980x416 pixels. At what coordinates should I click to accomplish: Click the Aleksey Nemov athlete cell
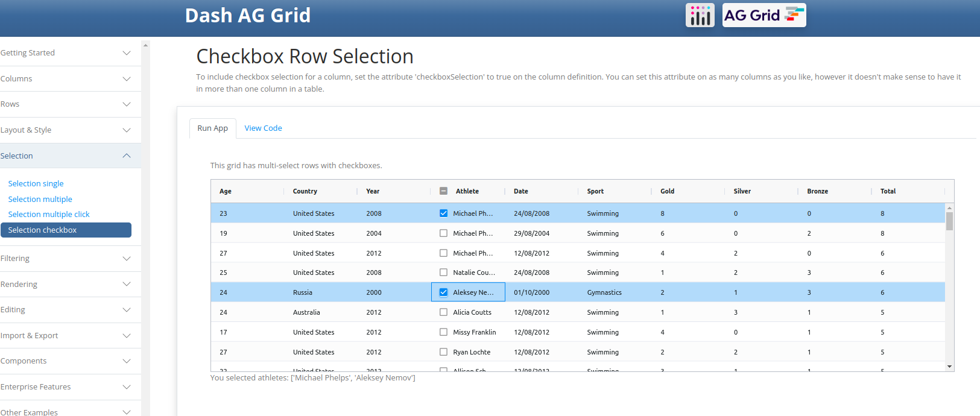[x=468, y=292]
